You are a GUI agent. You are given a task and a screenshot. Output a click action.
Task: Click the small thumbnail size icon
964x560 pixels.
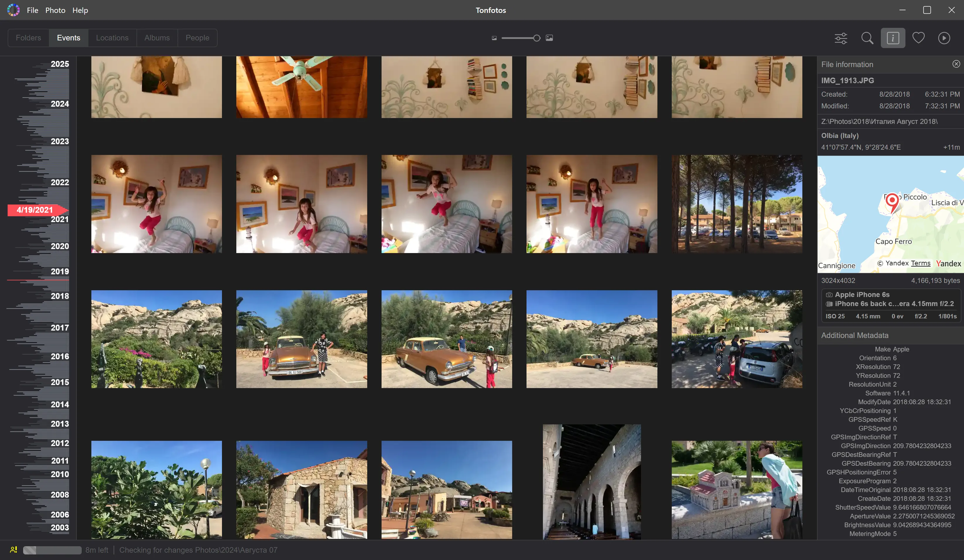pos(494,38)
